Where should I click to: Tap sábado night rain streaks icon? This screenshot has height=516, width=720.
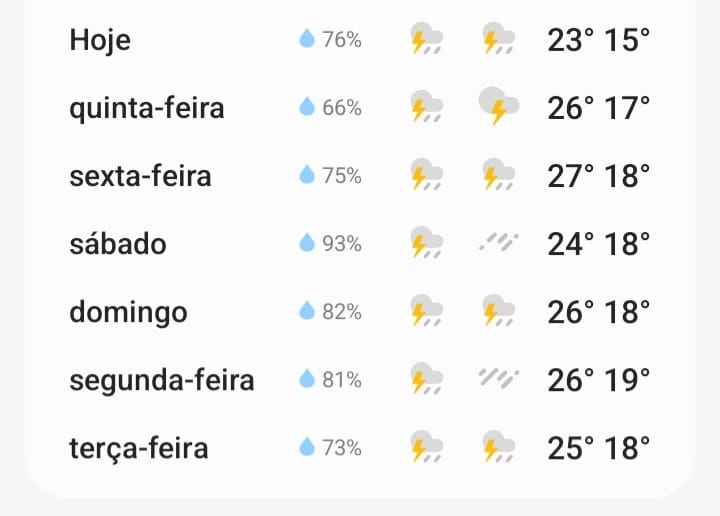click(x=499, y=242)
